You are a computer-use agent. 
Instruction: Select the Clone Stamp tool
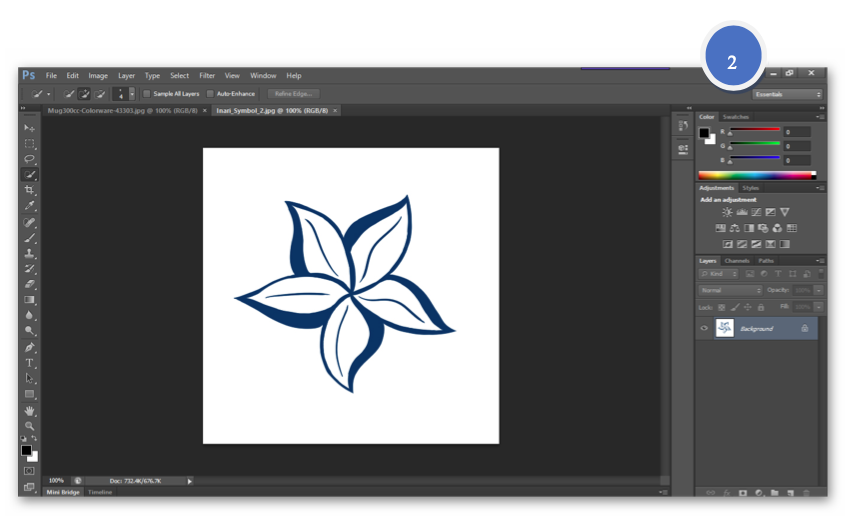click(29, 253)
